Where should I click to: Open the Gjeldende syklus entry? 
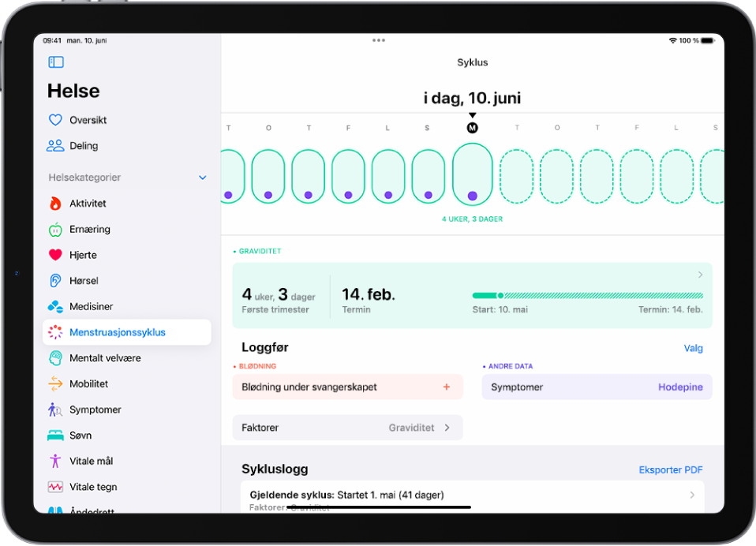coord(473,497)
